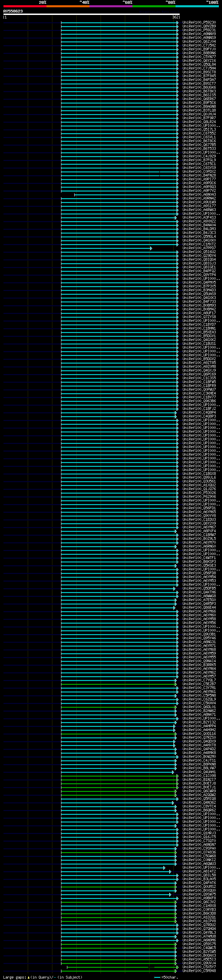Select hit label UniRef100_A4RW63

click(199, 210)
